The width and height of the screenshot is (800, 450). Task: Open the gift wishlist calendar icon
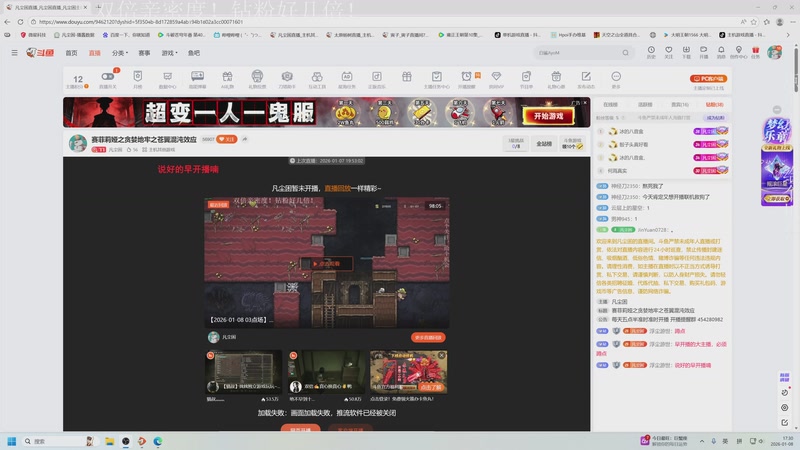click(x=556, y=77)
